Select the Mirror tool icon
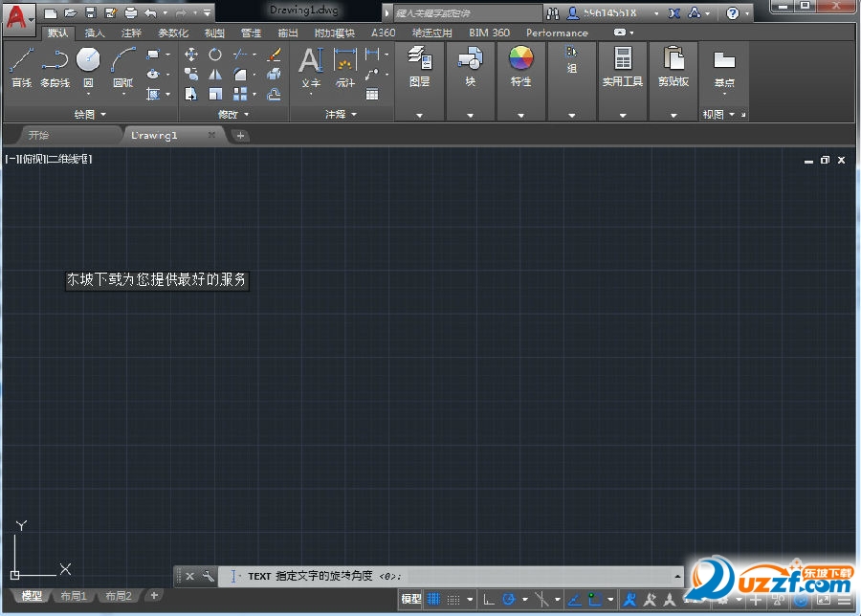This screenshot has height=616, width=861. (x=215, y=74)
